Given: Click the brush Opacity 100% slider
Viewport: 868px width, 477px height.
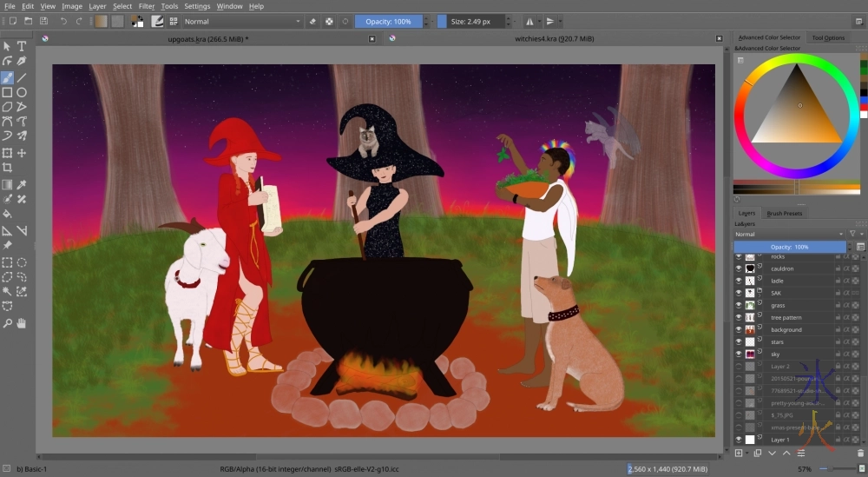Looking at the screenshot, I should tap(394, 21).
